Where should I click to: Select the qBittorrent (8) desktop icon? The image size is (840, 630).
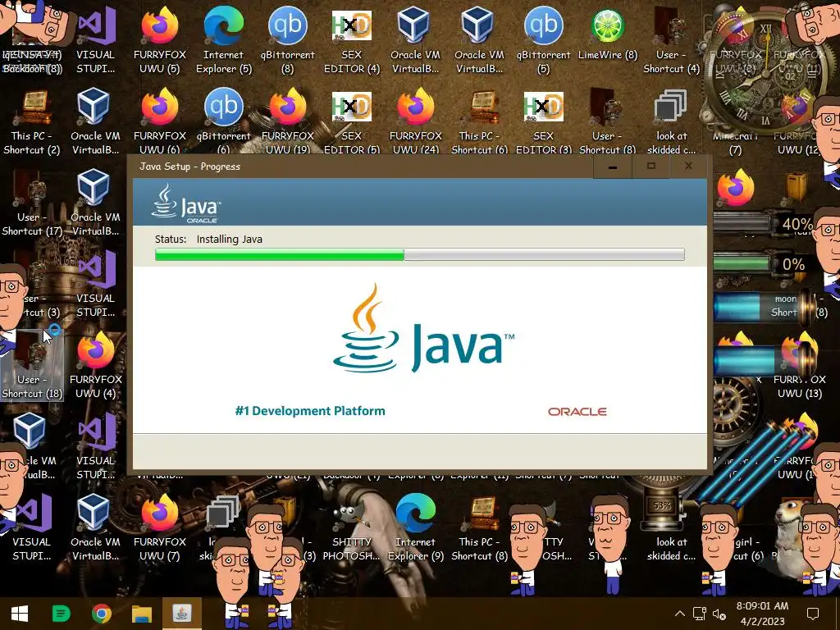pyautogui.click(x=288, y=39)
